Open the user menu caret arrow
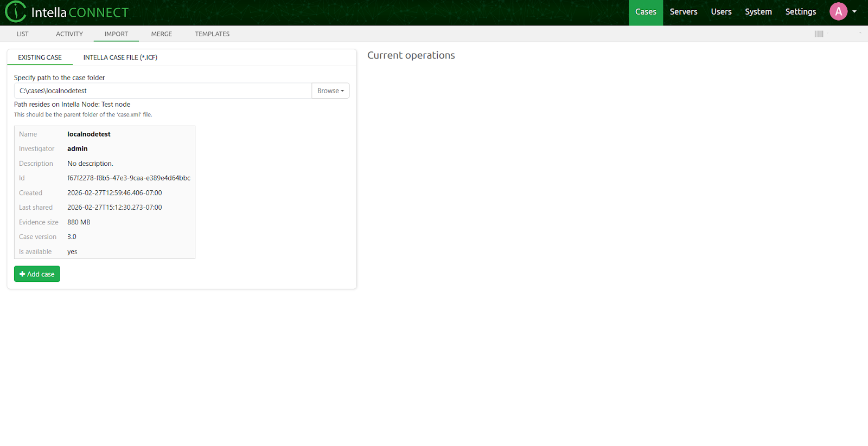This screenshot has height=446, width=868. tap(854, 11)
